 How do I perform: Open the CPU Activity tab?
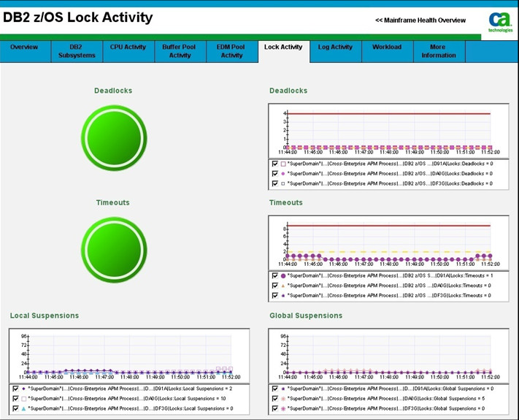click(x=128, y=51)
